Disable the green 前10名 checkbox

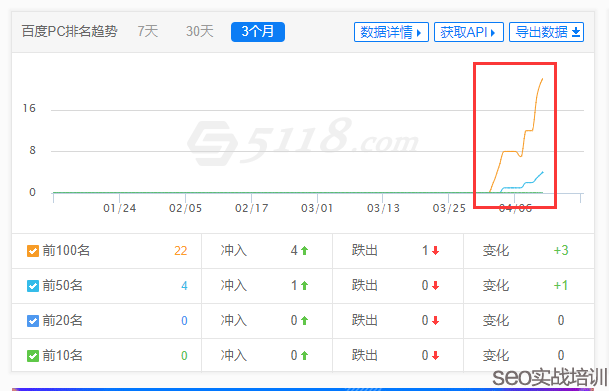(33, 355)
